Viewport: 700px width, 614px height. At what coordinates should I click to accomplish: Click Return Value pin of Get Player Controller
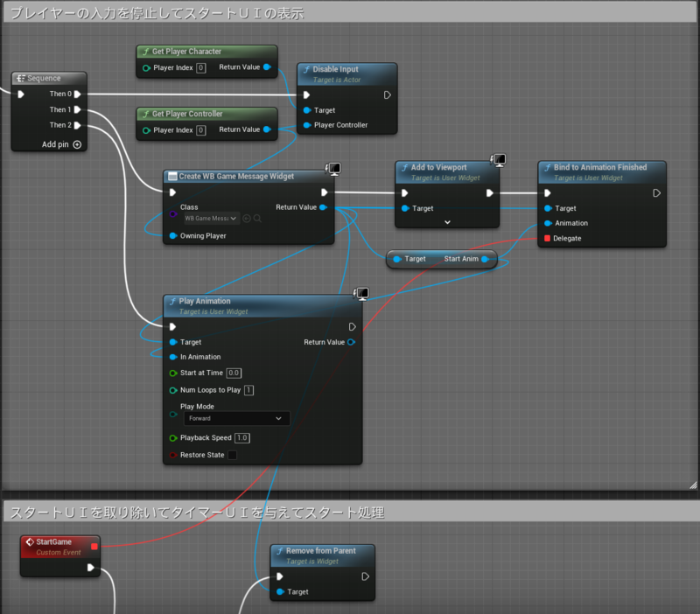coord(267,129)
